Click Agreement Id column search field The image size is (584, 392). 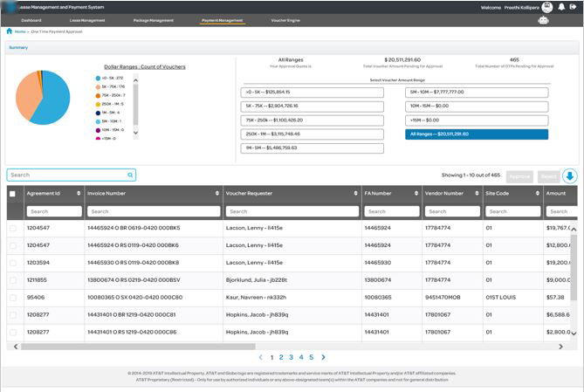coord(54,211)
